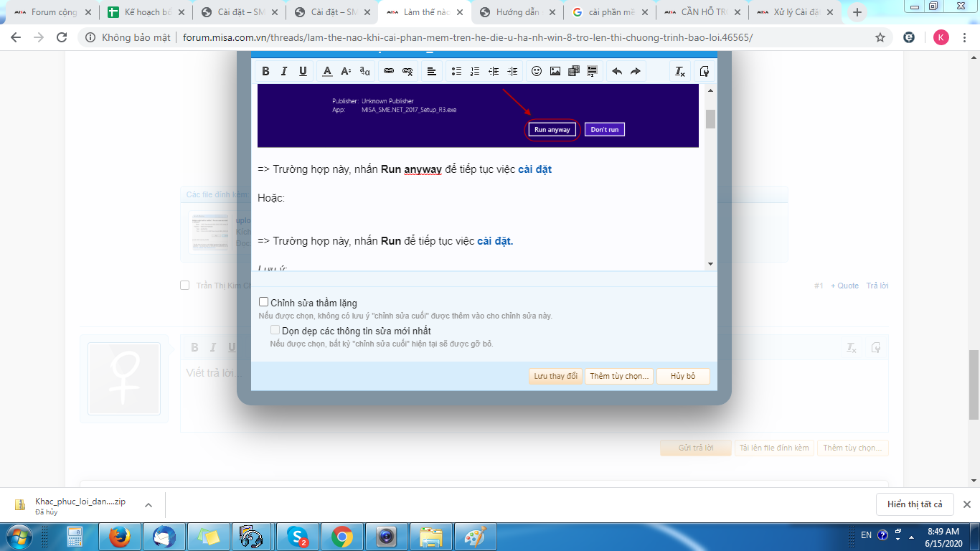This screenshot has width=980, height=551.
Task: Decrease indent with the outdent icon
Action: click(x=494, y=71)
